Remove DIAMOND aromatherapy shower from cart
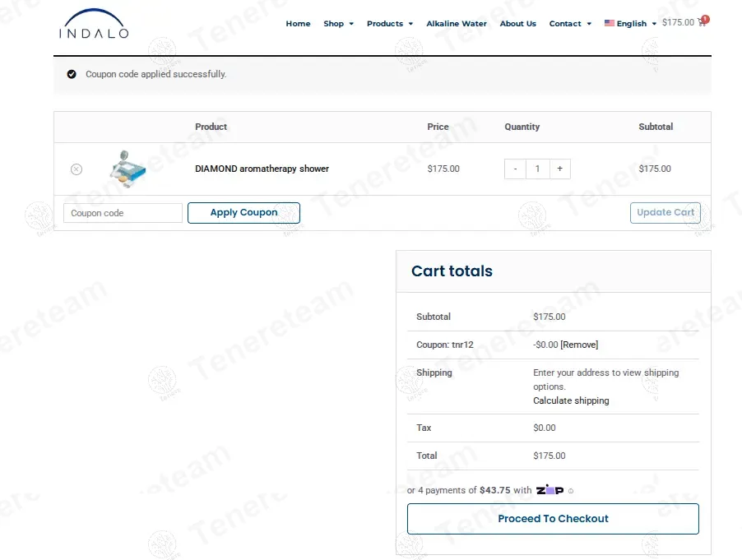This screenshot has height=560, width=742. (77, 169)
